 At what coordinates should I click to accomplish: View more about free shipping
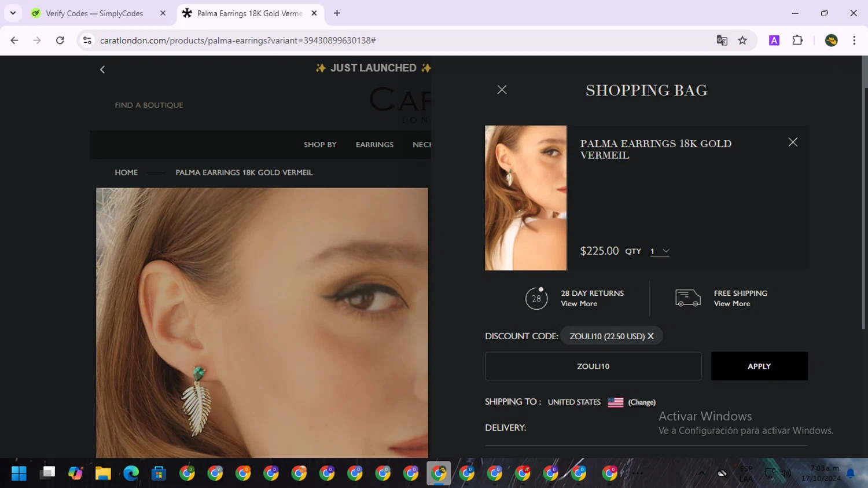click(731, 304)
